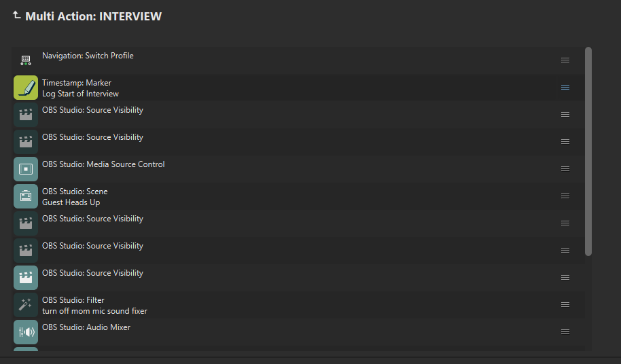
Task: Select the highlighted teal Source Visibility icon
Action: pos(26,278)
